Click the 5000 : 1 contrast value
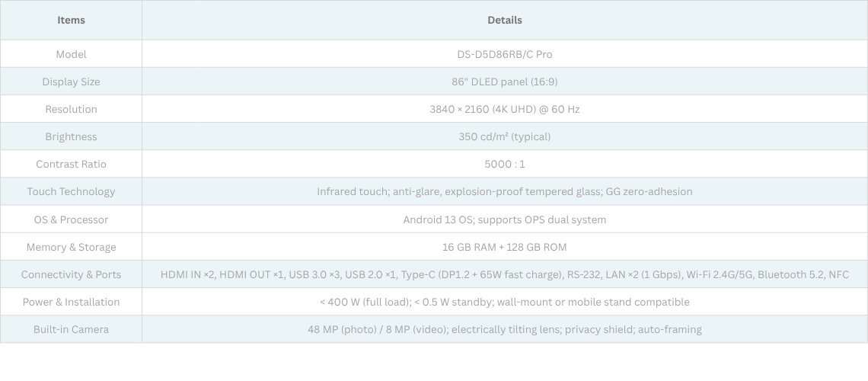Viewport: 868px width, 381px height. point(504,164)
